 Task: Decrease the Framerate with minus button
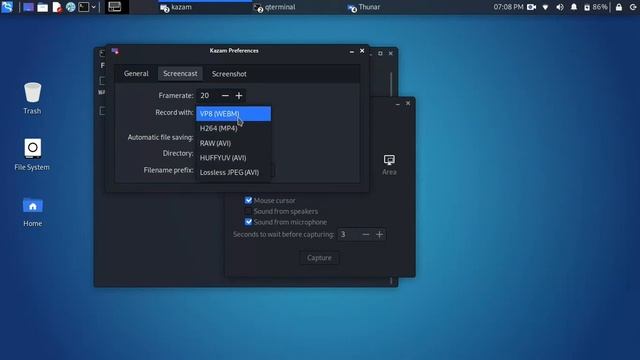225,96
